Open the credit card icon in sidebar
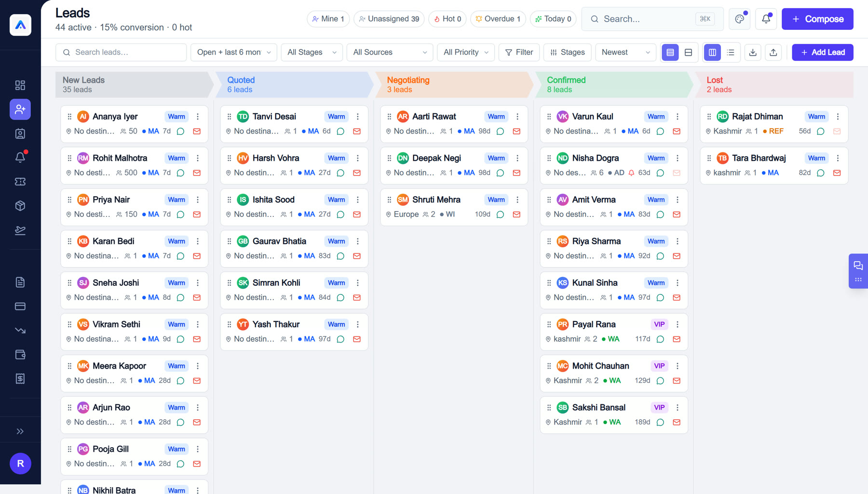 (20, 307)
